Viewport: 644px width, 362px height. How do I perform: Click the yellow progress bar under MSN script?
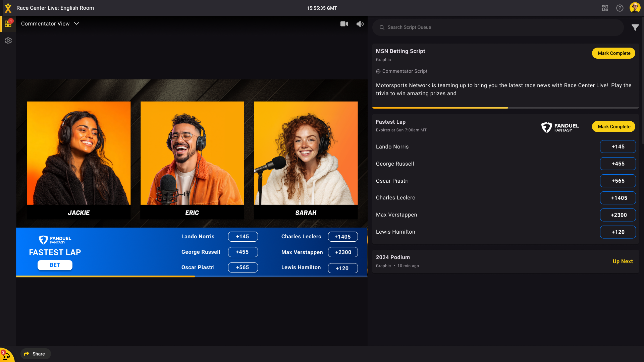[x=440, y=108]
